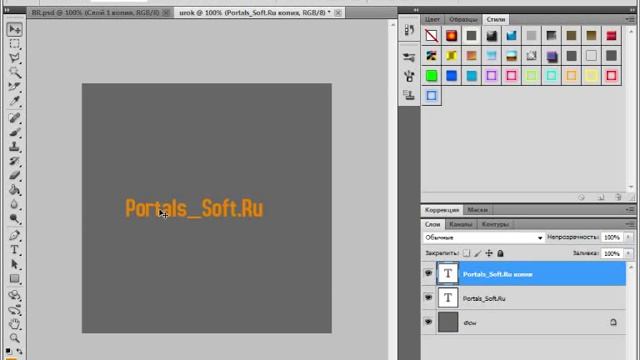Expand the collapsed icon dock
Viewport: 640px width, 360px height.
point(416,10)
